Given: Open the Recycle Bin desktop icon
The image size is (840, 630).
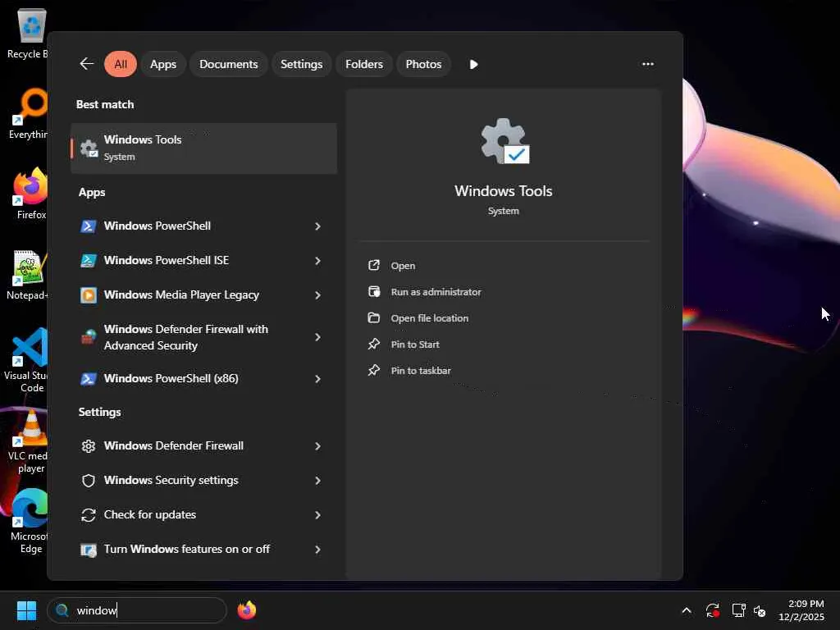Looking at the screenshot, I should pos(28,34).
